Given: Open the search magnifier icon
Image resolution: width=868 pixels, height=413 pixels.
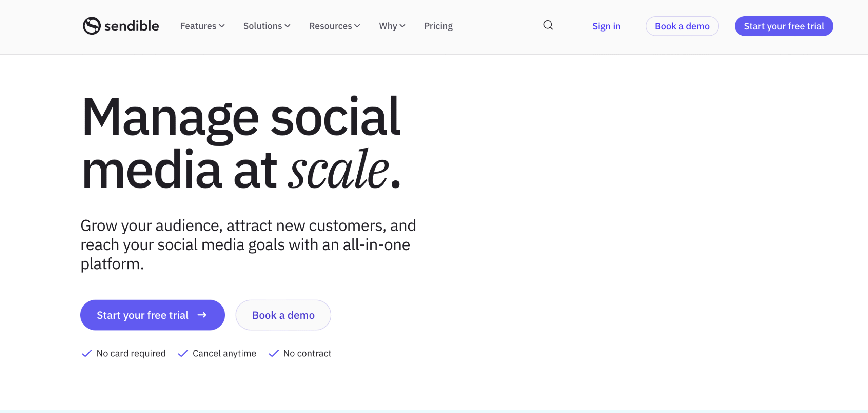Looking at the screenshot, I should click(x=548, y=25).
